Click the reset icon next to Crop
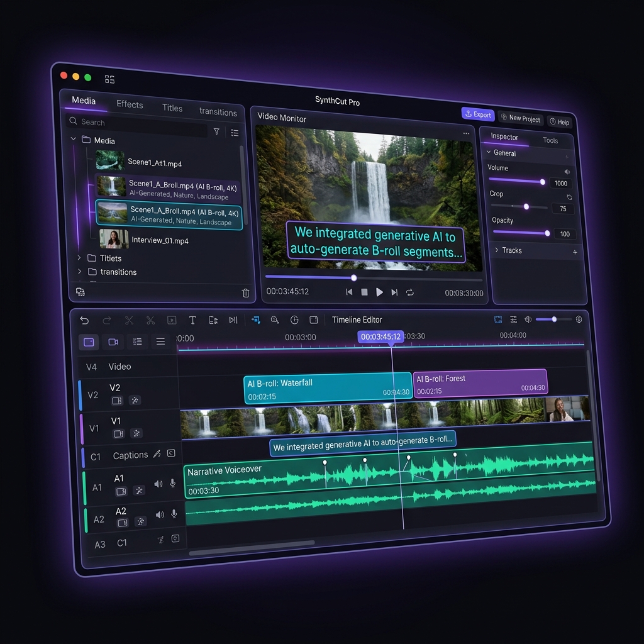 click(x=569, y=197)
